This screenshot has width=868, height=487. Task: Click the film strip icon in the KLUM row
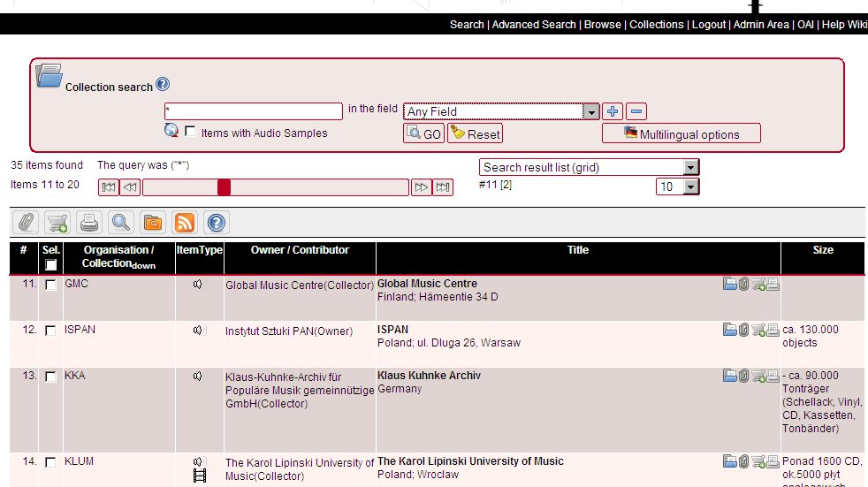199,476
